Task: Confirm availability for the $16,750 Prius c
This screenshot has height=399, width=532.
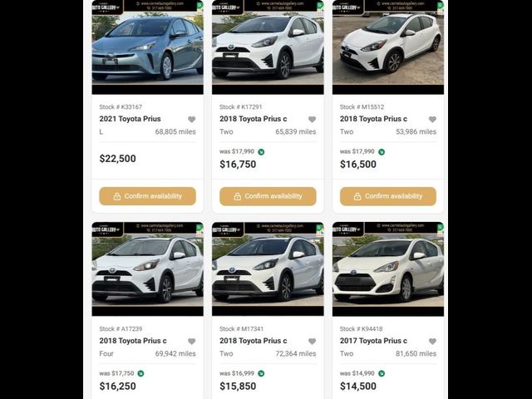Action: (x=268, y=196)
